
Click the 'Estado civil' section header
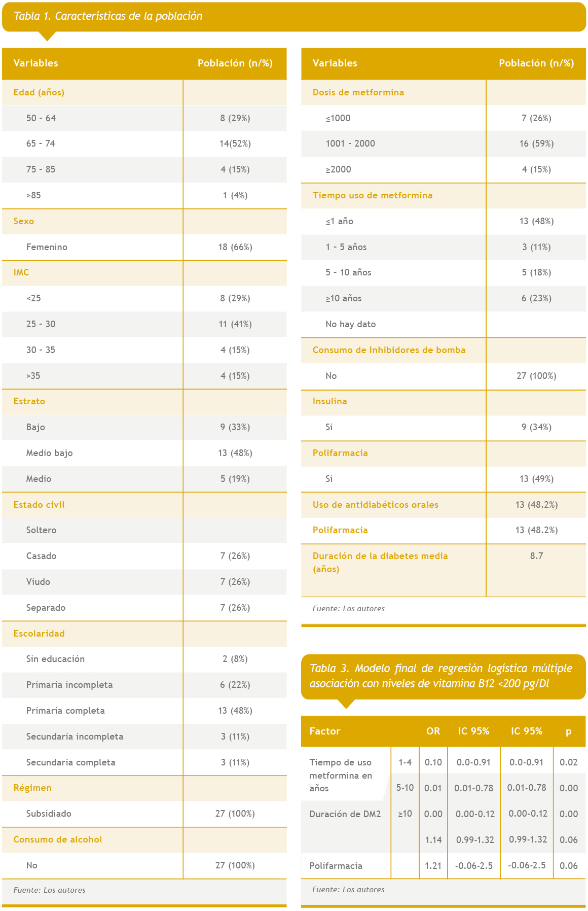click(39, 505)
